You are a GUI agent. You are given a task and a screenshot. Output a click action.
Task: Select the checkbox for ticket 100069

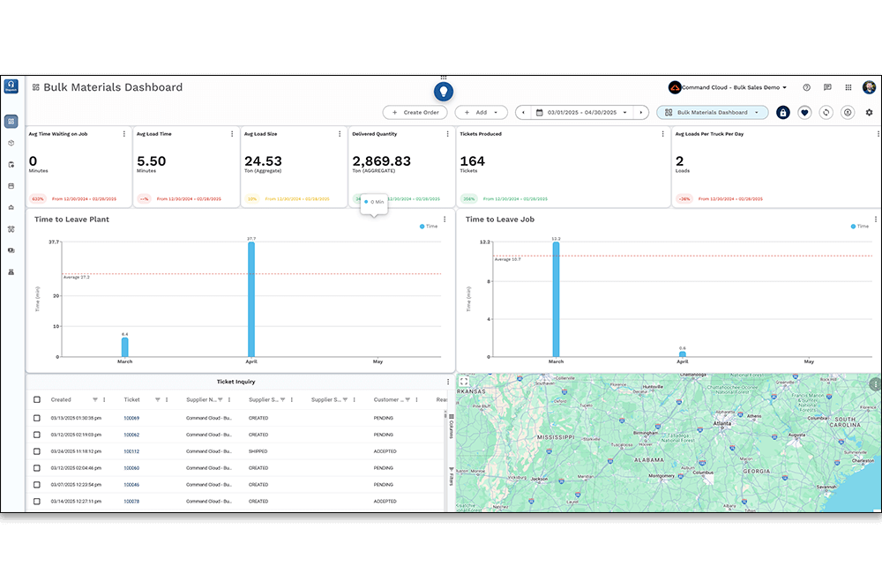[37, 418]
